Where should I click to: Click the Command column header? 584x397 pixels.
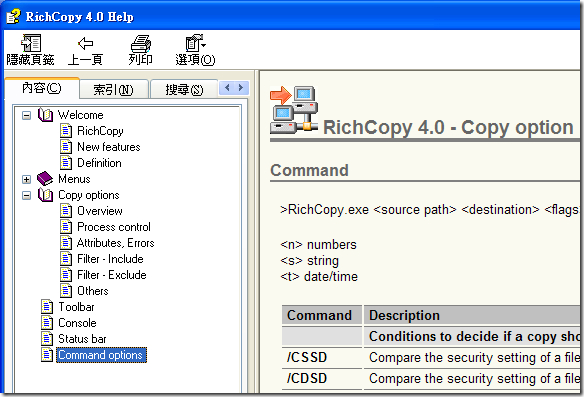coord(322,315)
